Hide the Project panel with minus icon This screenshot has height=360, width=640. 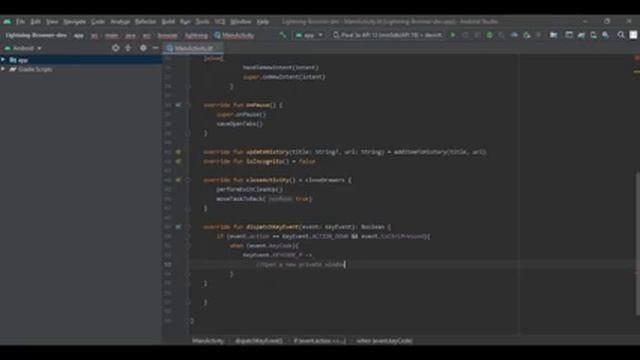click(156, 48)
